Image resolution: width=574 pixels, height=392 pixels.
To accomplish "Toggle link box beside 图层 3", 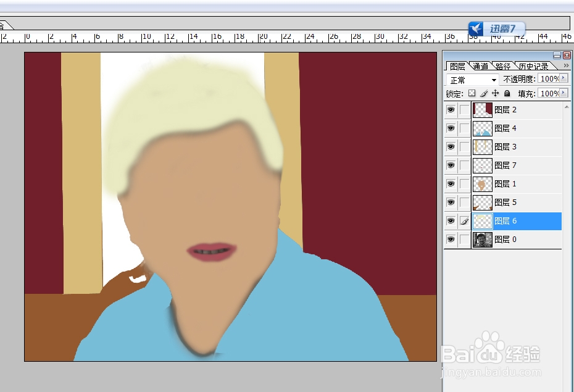I will pos(464,147).
